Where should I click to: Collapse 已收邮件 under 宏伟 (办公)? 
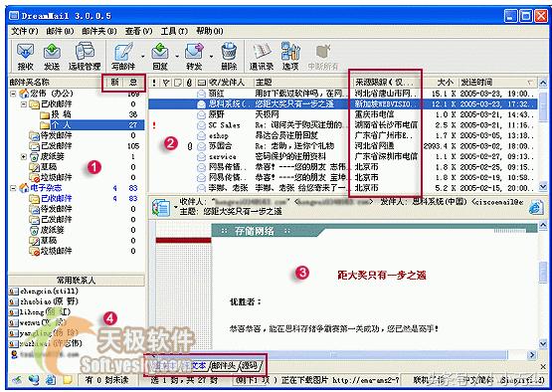24,104
